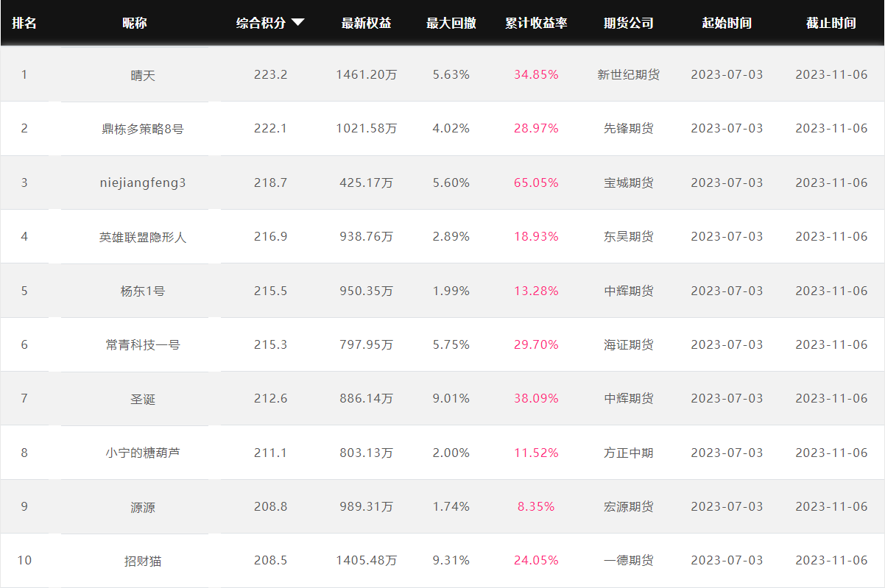Select drawdown value 9.31%
Image resolution: width=885 pixels, height=588 pixels.
tap(451, 560)
